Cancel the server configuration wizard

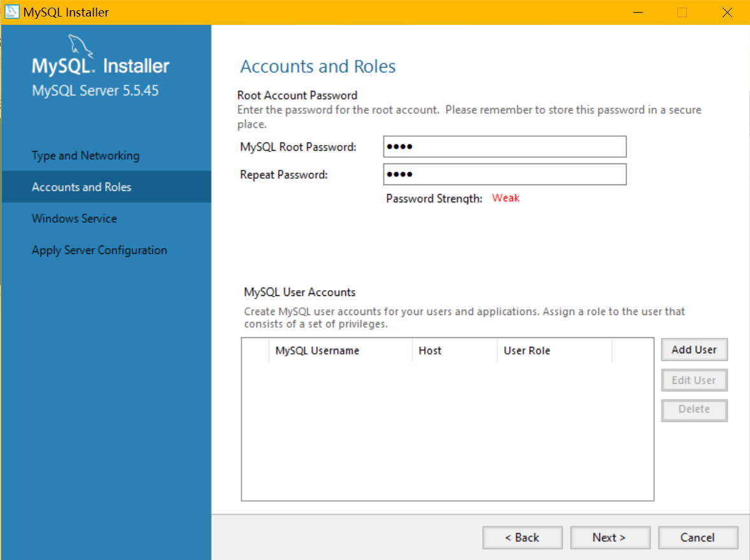click(x=698, y=538)
